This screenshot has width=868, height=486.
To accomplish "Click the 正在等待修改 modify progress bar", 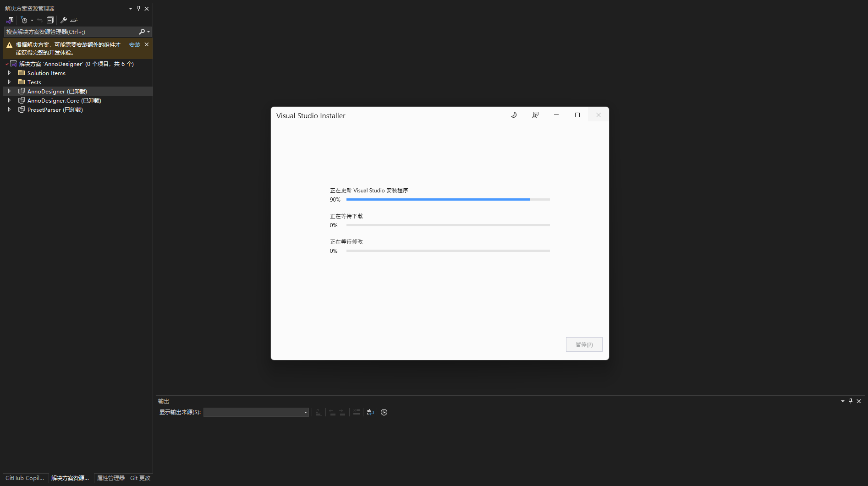I will pyautogui.click(x=448, y=251).
